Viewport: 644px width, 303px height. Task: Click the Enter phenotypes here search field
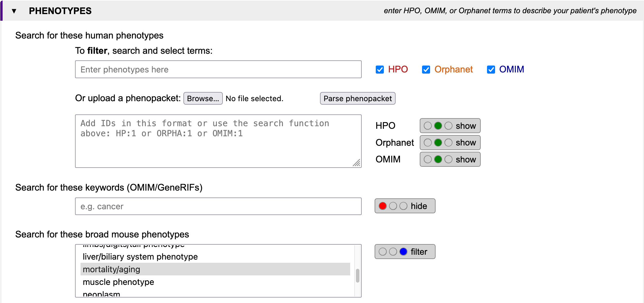click(x=218, y=69)
